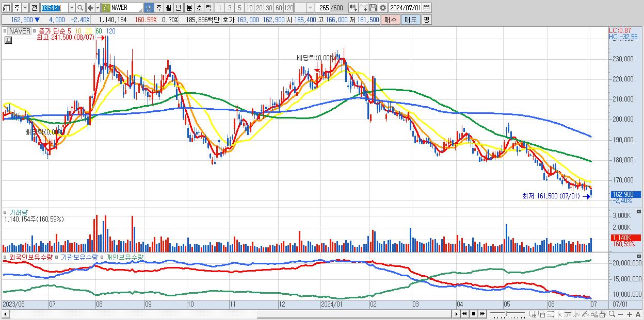Open the speaker options dropdown arrow
644x320 pixels.
coord(98,8)
